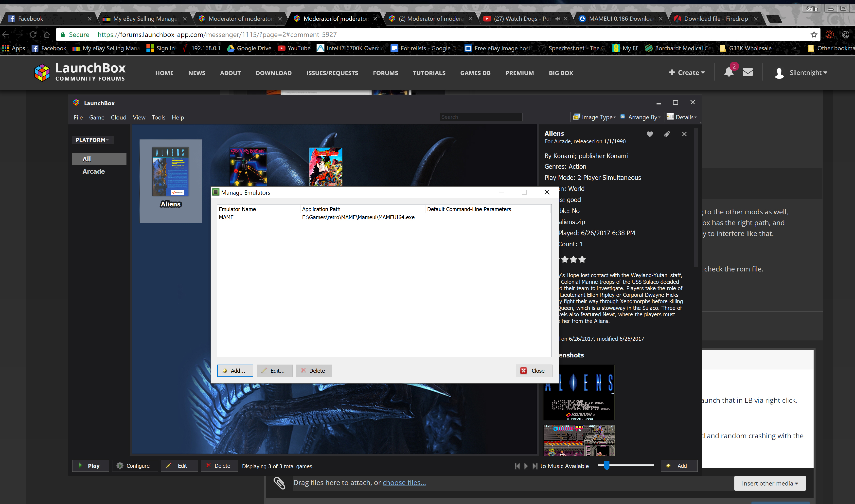Open GAMES DB nav link

coord(475,73)
